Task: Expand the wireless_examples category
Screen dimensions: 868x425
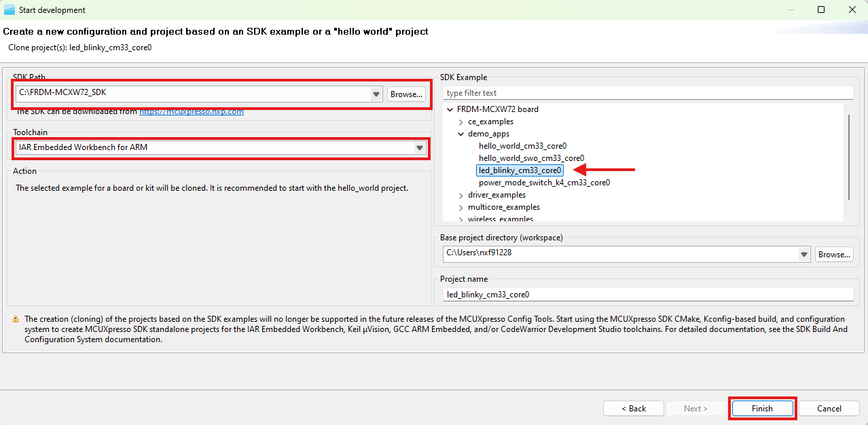Action: point(460,219)
